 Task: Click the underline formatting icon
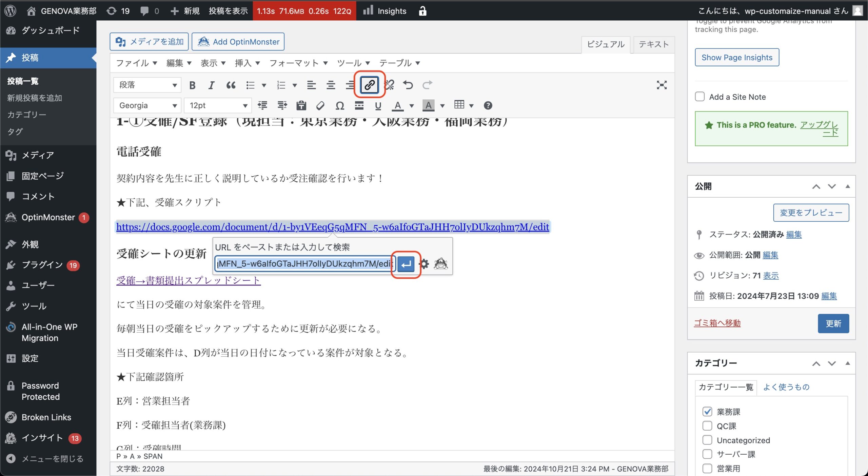click(x=378, y=106)
